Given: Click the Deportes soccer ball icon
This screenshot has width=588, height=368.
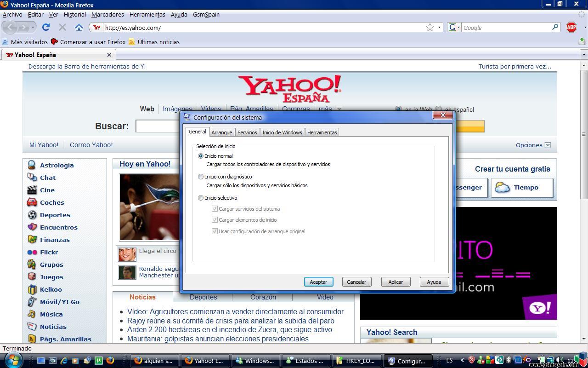Looking at the screenshot, I should click(32, 214).
